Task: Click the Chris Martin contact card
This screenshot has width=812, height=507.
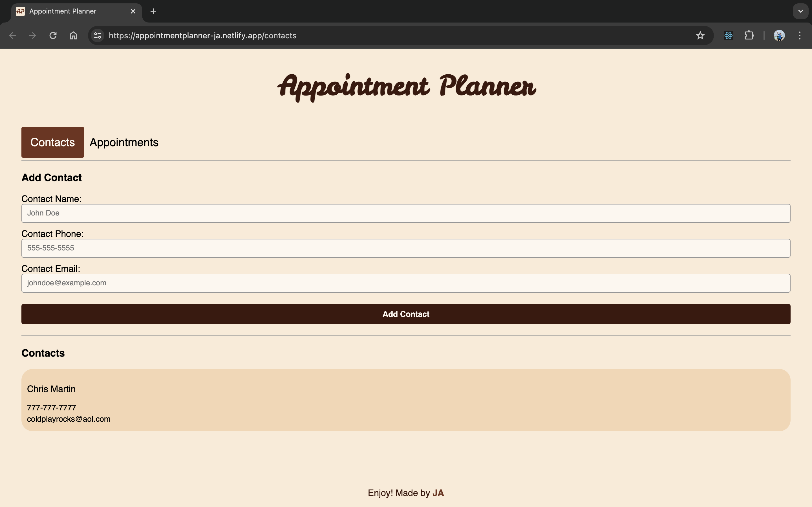Action: [x=406, y=399]
